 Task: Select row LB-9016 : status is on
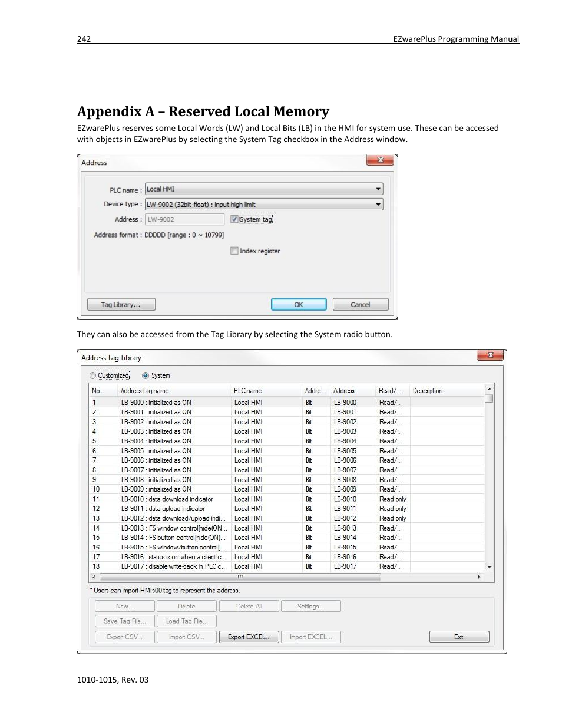(x=287, y=557)
